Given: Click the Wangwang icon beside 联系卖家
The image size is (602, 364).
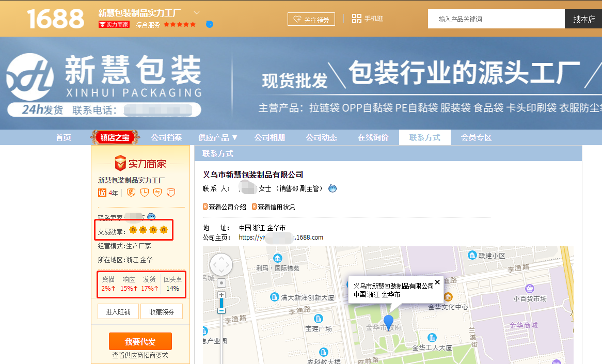Looking at the screenshot, I should click(152, 217).
